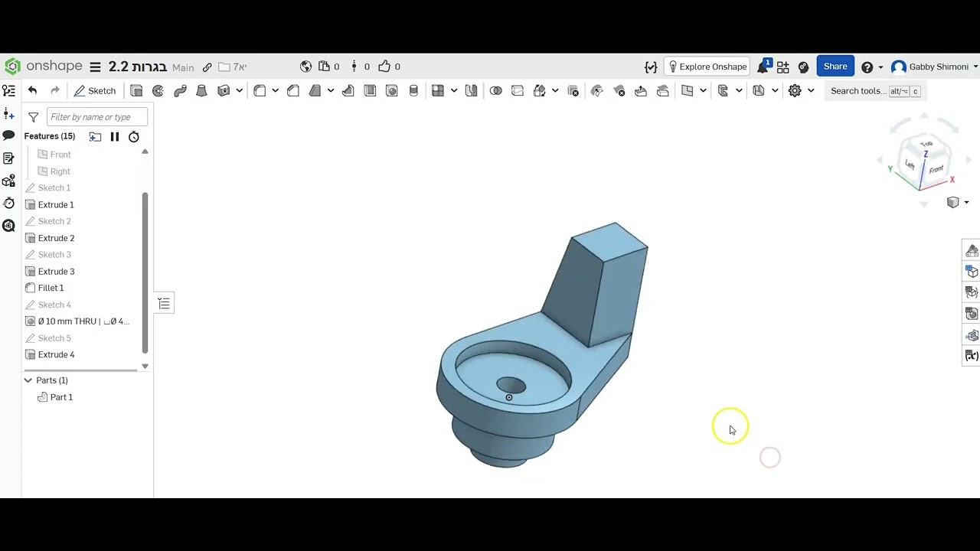This screenshot has width=980, height=551.
Task: Select Fillet 1 in feature list
Action: coord(51,288)
